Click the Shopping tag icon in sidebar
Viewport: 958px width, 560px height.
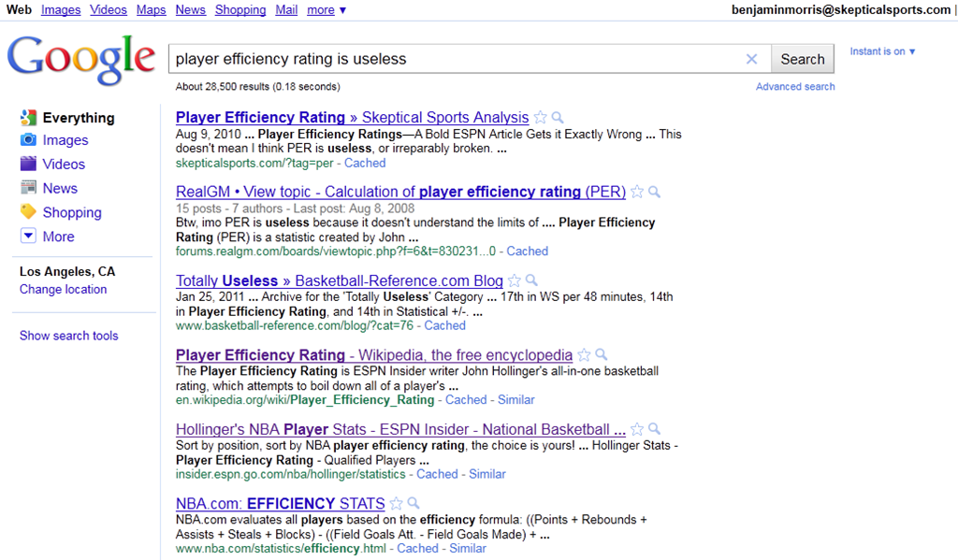[28, 212]
